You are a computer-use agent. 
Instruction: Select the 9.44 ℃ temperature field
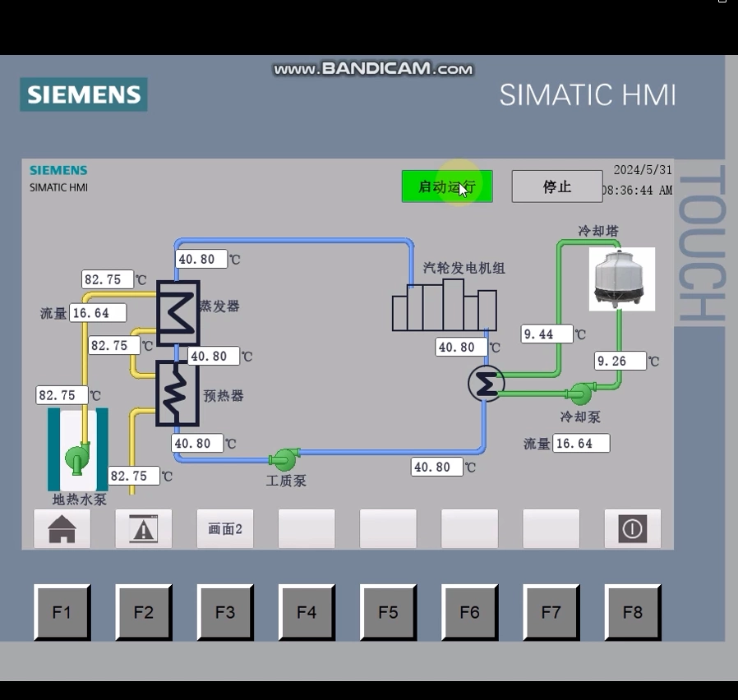pos(547,334)
